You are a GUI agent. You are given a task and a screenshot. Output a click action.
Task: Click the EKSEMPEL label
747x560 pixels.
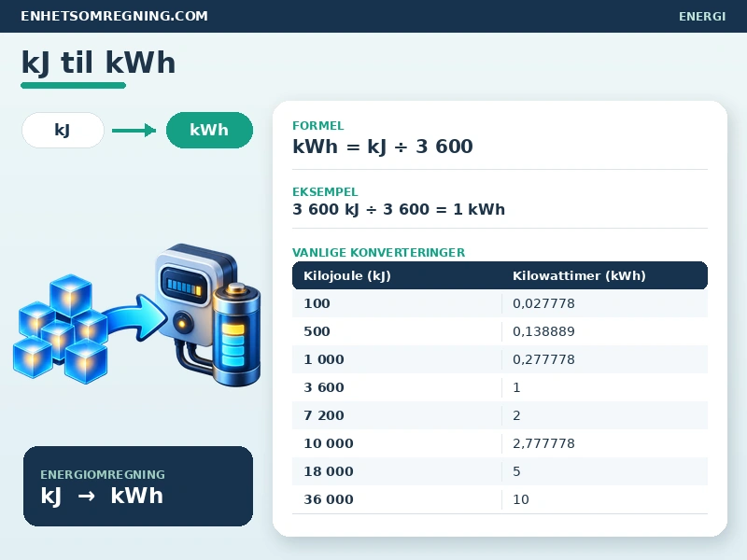tap(325, 192)
